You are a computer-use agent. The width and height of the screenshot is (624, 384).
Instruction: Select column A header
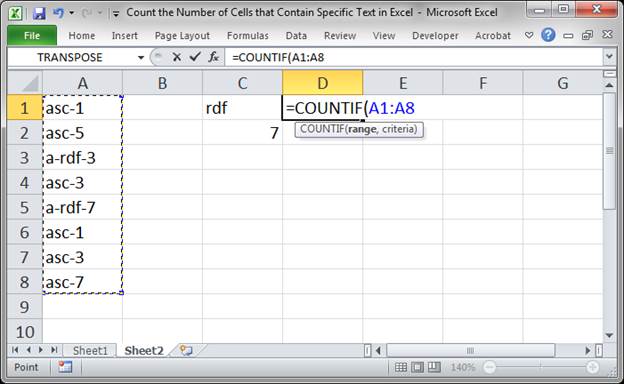pos(82,83)
